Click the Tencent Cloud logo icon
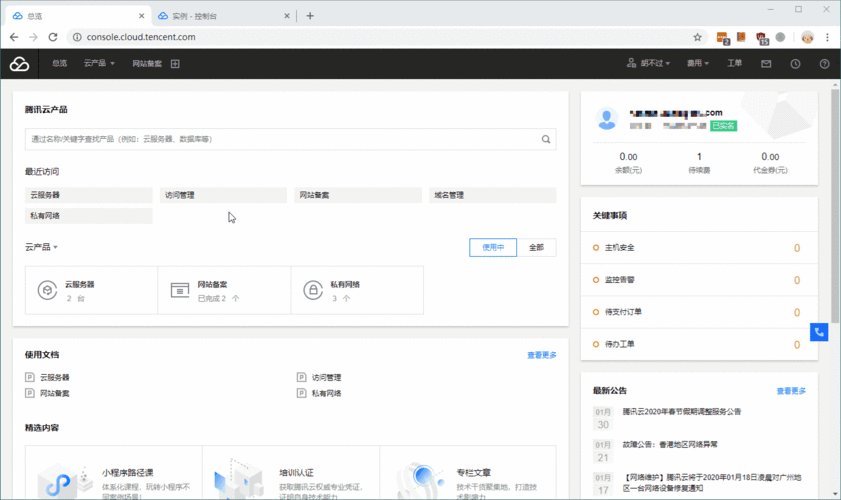 (x=19, y=64)
